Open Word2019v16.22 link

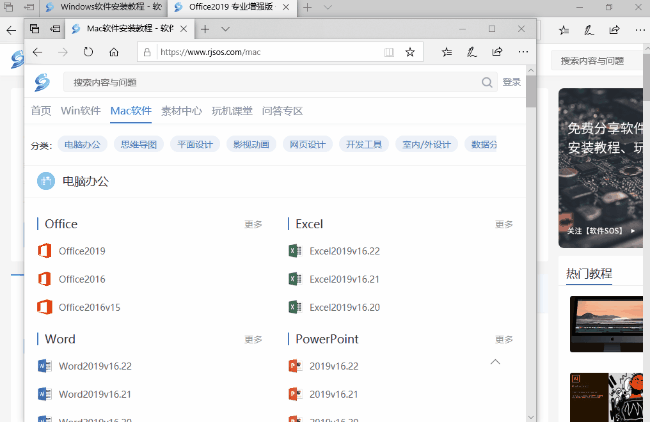point(95,366)
